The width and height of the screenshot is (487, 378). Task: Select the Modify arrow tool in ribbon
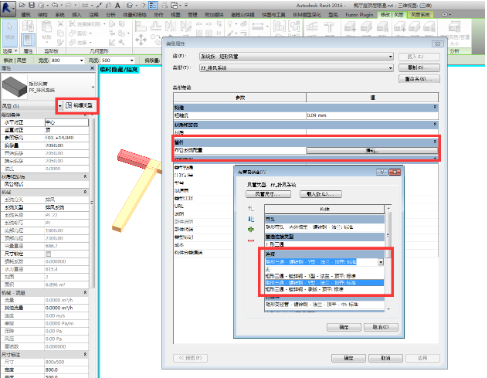click(x=10, y=32)
